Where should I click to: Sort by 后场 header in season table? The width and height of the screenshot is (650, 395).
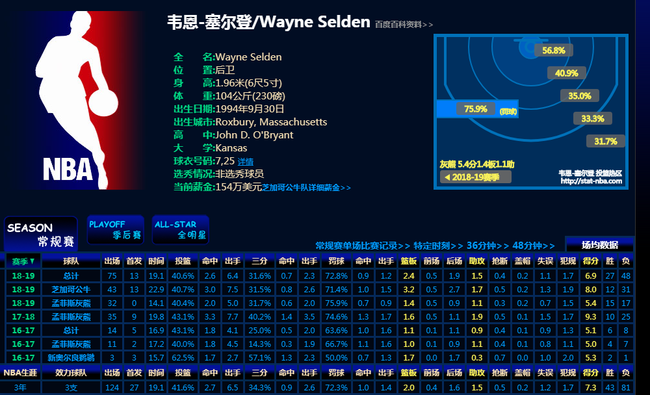click(x=454, y=261)
